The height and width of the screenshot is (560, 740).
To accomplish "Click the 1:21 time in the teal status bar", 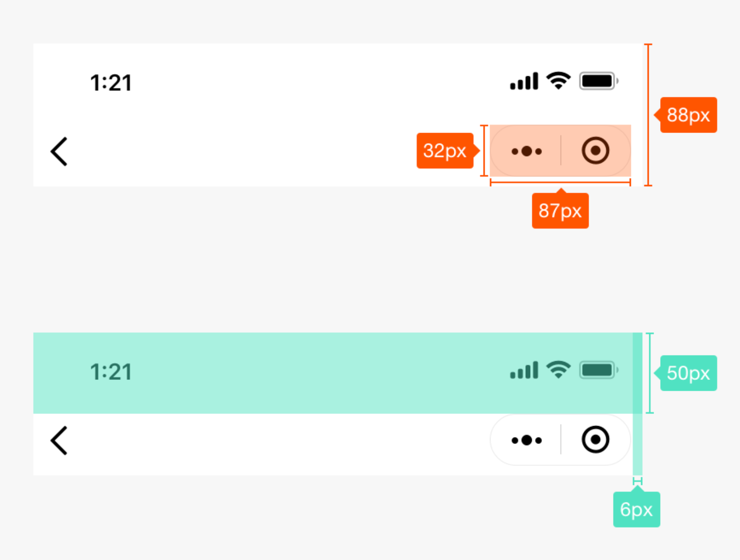I will point(111,372).
